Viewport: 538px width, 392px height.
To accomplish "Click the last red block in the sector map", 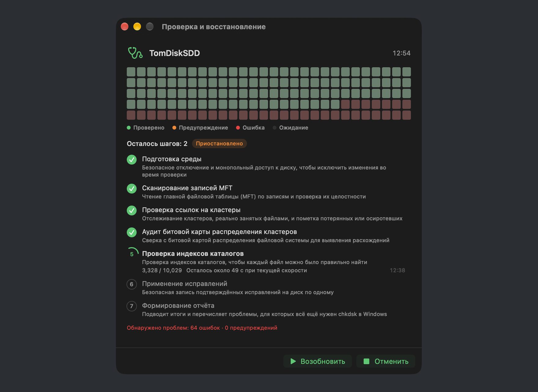I will point(407,115).
